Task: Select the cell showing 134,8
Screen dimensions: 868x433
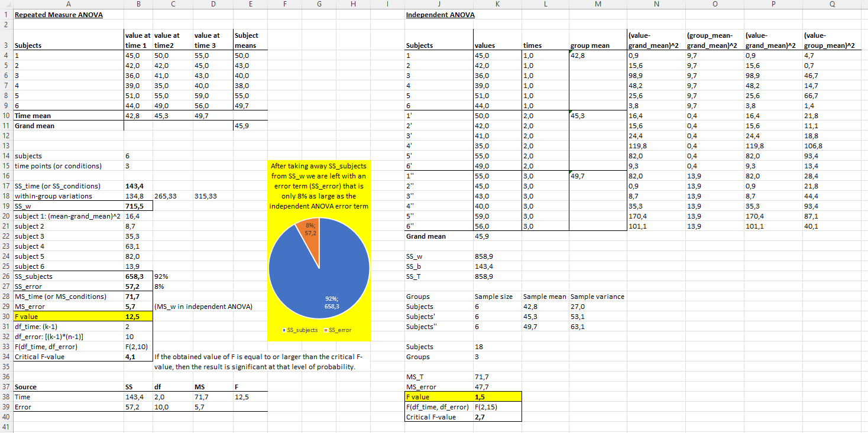Action: pyautogui.click(x=138, y=196)
